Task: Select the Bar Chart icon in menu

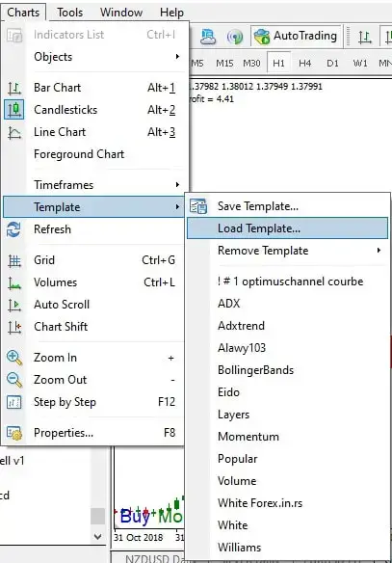Action: coord(14,88)
